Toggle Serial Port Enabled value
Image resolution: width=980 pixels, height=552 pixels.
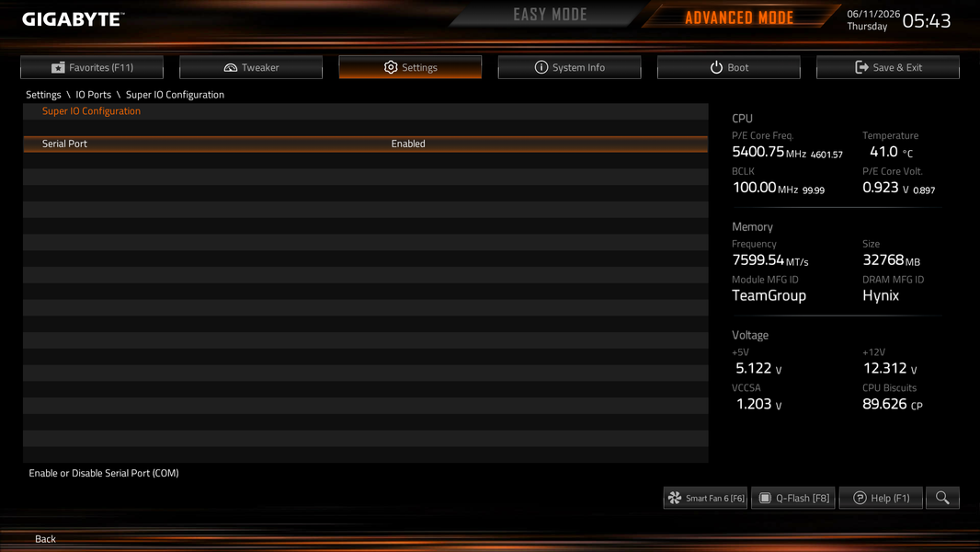click(x=408, y=144)
